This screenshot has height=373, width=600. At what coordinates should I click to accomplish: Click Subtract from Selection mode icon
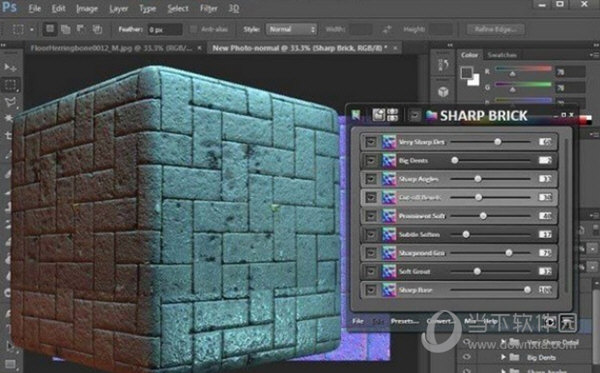81,29
